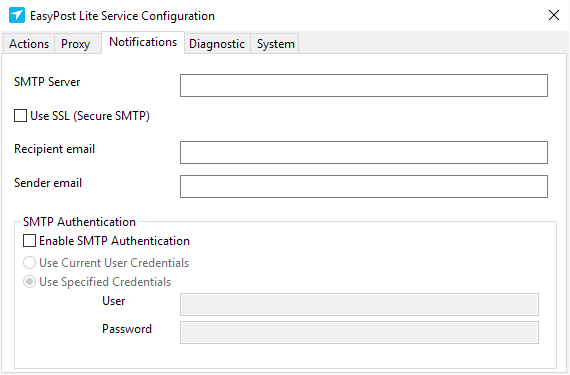Viewport: 570px width, 375px height.
Task: Click the Recipient email label
Action: coord(55,149)
